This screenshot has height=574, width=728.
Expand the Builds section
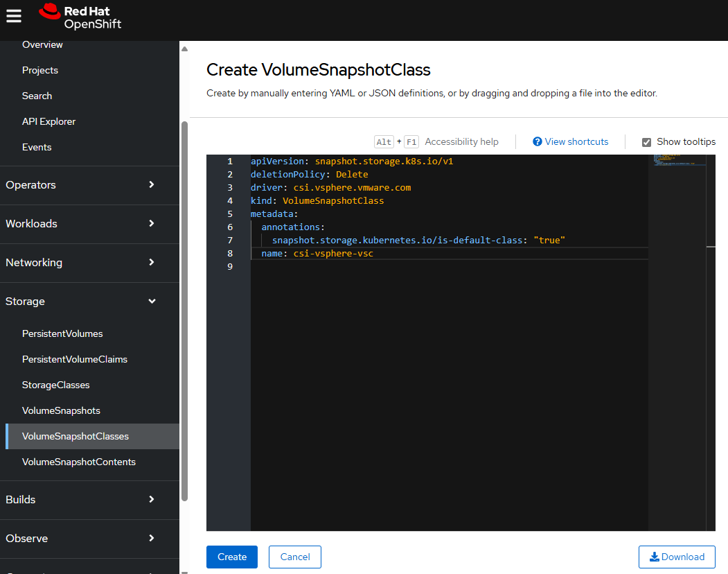(89, 500)
